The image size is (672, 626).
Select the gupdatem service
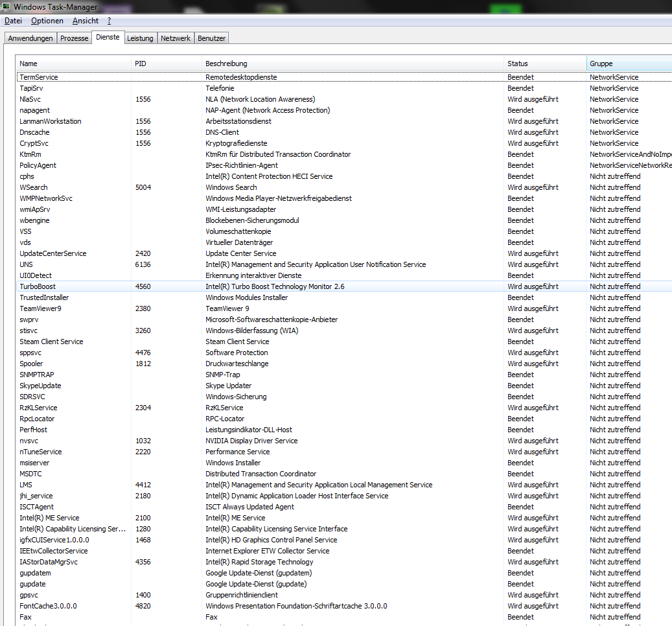[x=344, y=574]
